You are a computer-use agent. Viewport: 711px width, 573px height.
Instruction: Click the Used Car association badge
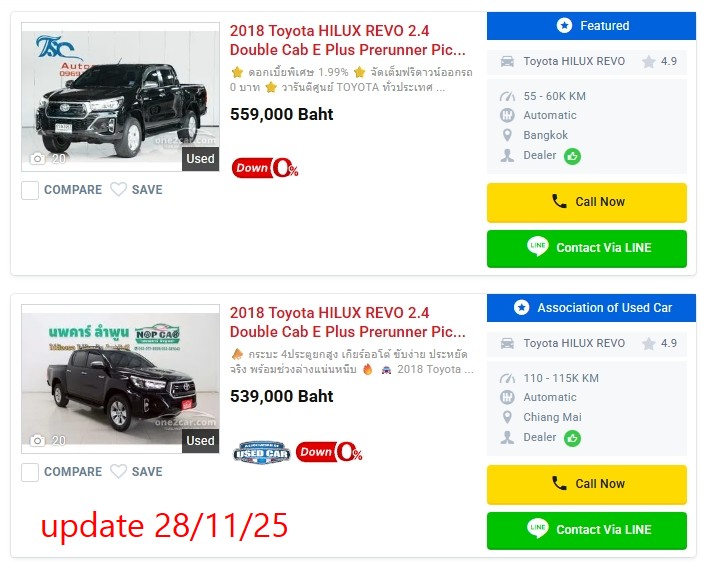(x=262, y=452)
